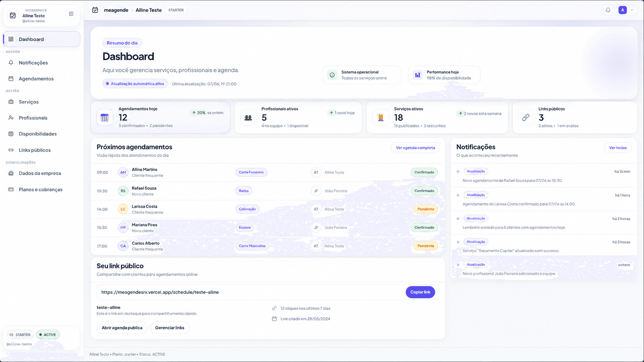Click the Sistema operacional check icon
The image size is (644, 362).
[332, 75]
